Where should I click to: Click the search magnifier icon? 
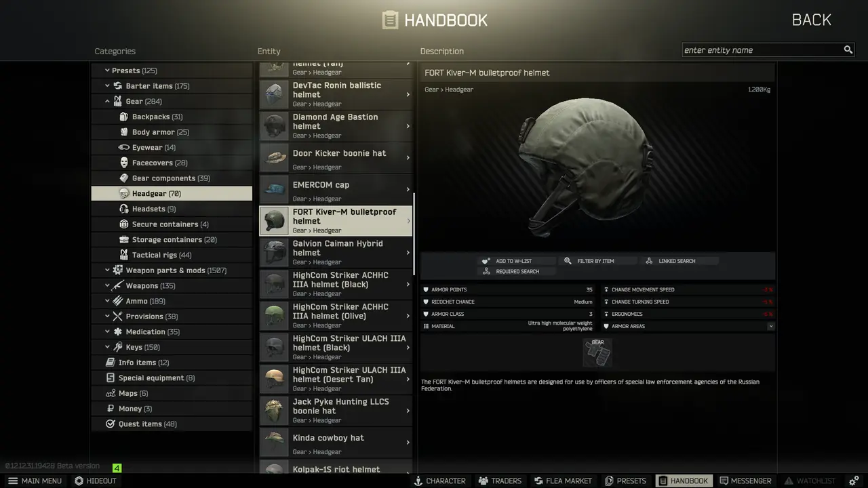[848, 50]
